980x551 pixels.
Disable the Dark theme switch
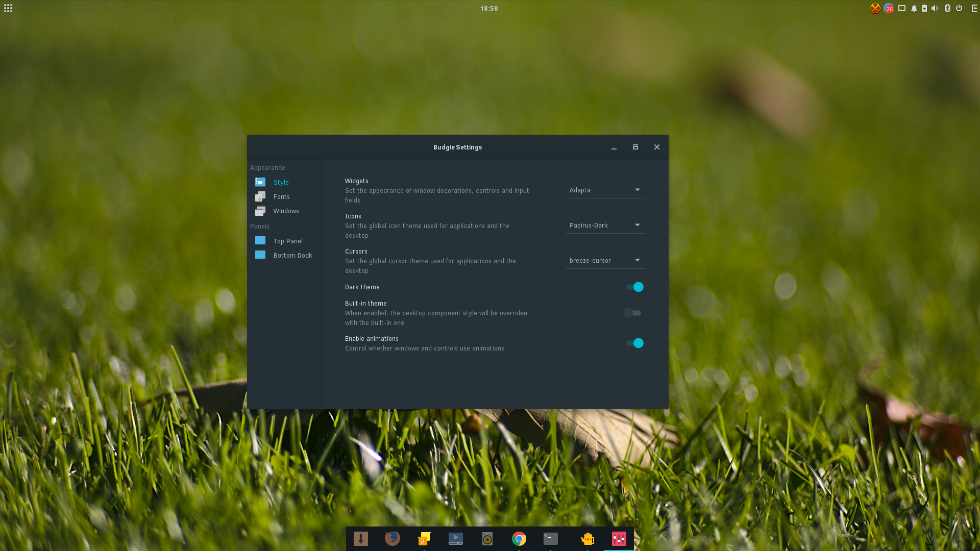(634, 287)
